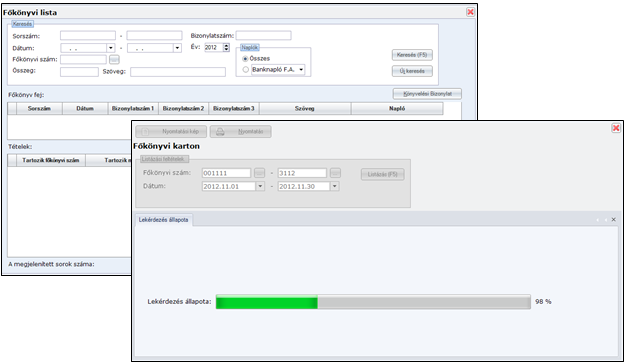
Task: Click the Sorszám column header
Action: [x=39, y=109]
